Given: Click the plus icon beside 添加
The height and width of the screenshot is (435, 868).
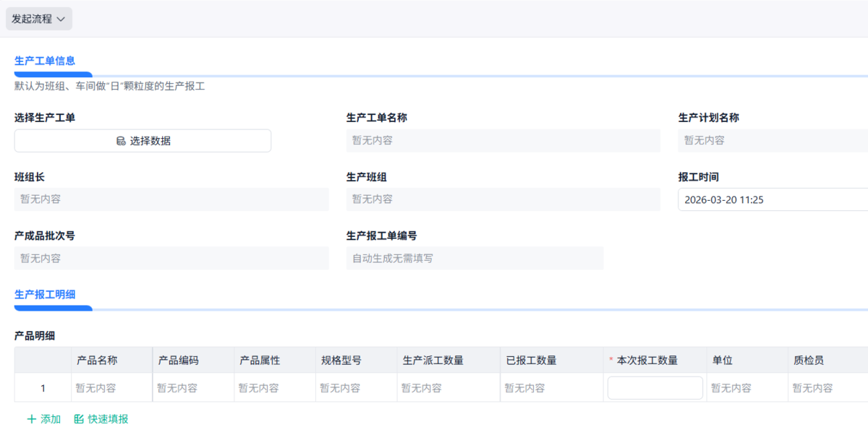Looking at the screenshot, I should pyautogui.click(x=31, y=419).
